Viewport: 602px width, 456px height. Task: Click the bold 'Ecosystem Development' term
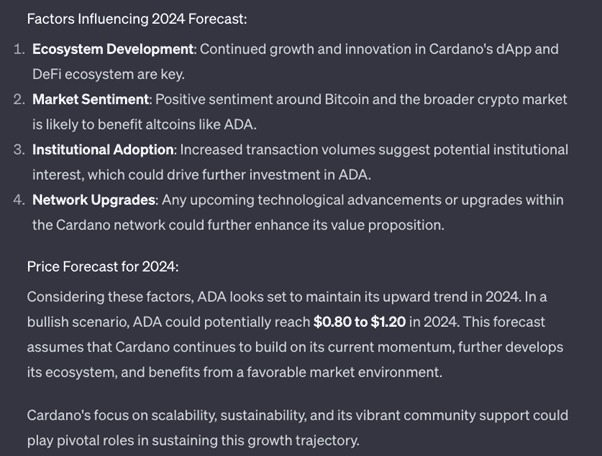click(x=113, y=49)
